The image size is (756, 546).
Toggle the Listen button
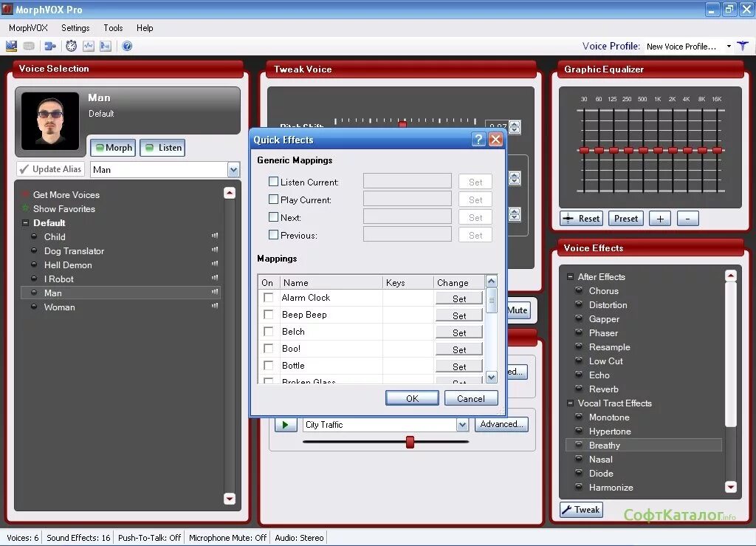point(162,148)
